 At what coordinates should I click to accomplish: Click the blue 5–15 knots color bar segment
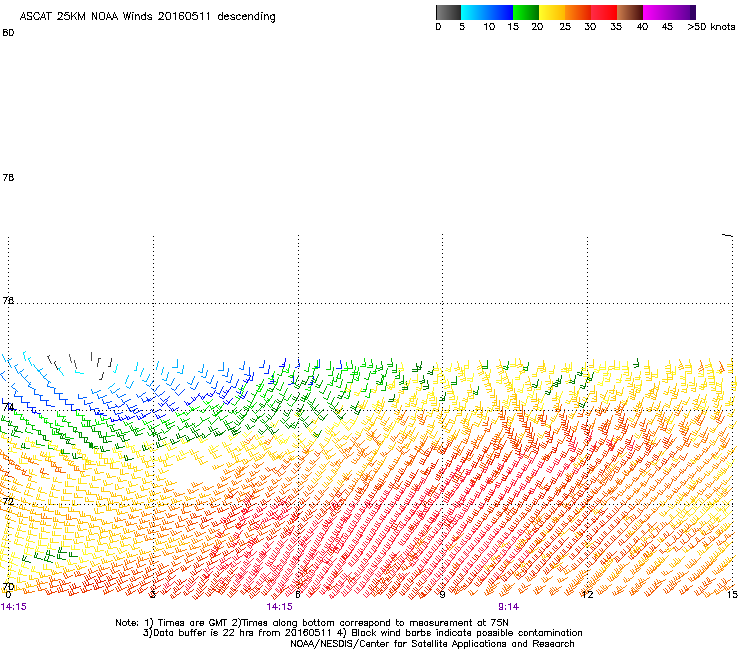(487, 12)
